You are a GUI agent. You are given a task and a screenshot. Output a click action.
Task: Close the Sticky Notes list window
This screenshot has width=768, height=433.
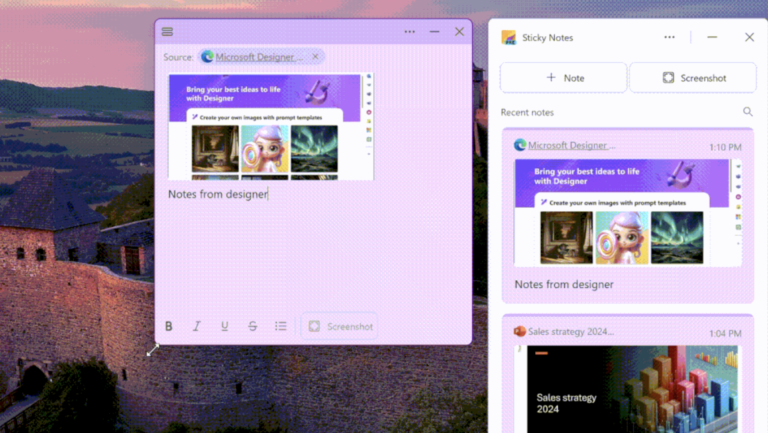[749, 37]
